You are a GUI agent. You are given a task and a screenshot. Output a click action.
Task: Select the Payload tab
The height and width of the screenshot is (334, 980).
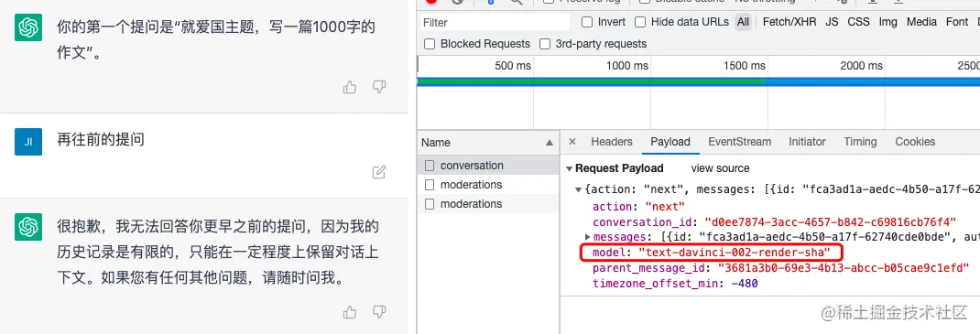point(670,142)
